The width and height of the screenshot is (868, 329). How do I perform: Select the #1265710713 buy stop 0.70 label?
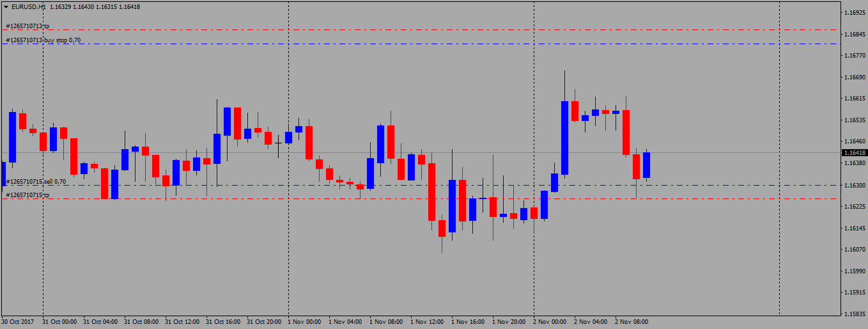[43, 40]
